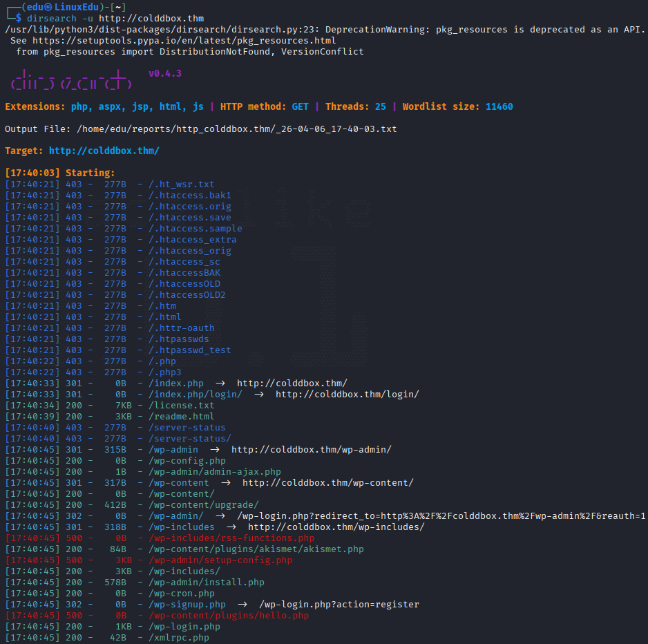The height and width of the screenshot is (644, 648).
Task: Select the /wp-login.php?action=register redirect target
Action: click(x=339, y=605)
